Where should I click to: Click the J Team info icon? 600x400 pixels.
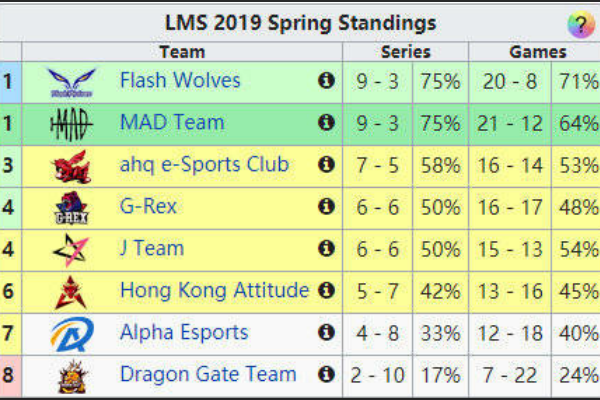coord(326,249)
